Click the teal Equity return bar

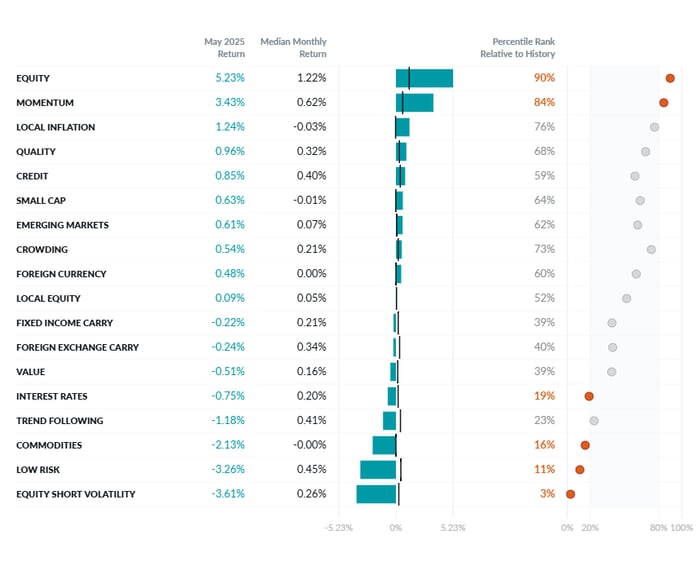coord(424,78)
